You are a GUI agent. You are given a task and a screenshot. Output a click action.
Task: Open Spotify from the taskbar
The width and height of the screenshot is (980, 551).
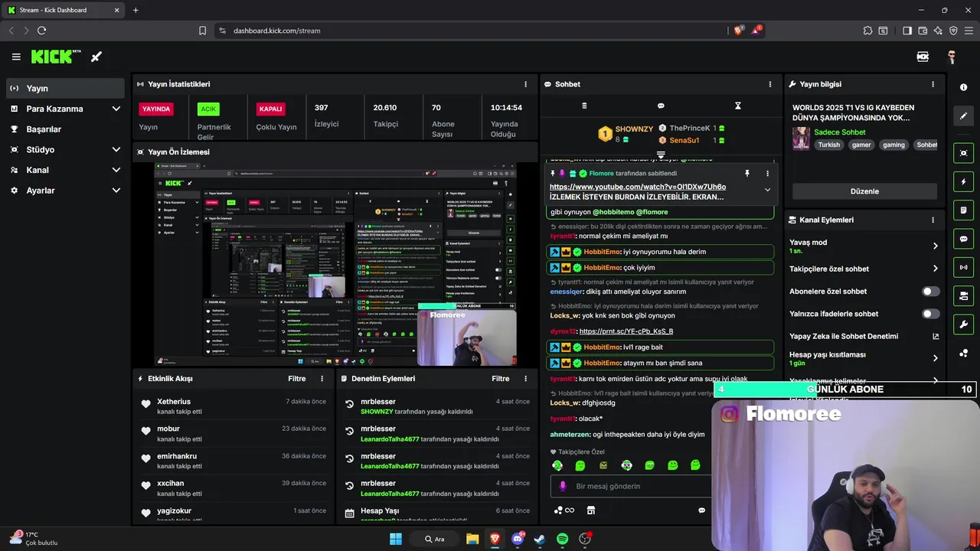(562, 539)
